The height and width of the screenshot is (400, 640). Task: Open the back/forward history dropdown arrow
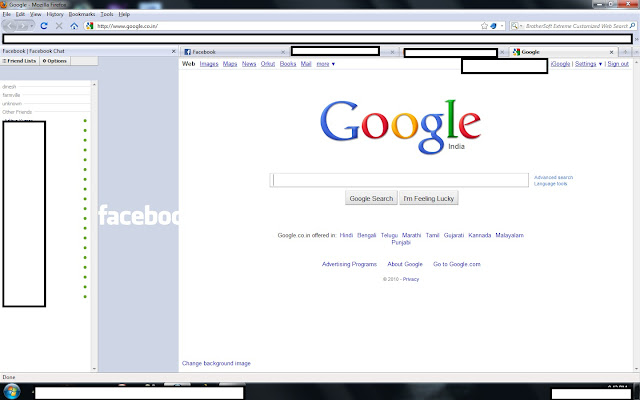pyautogui.click(x=31, y=26)
